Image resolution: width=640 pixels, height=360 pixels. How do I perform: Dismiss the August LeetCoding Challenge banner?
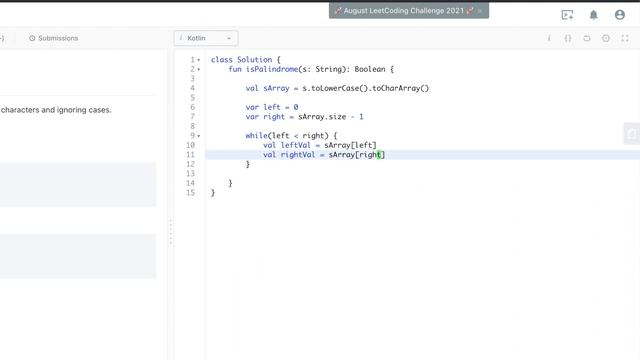tap(480, 11)
